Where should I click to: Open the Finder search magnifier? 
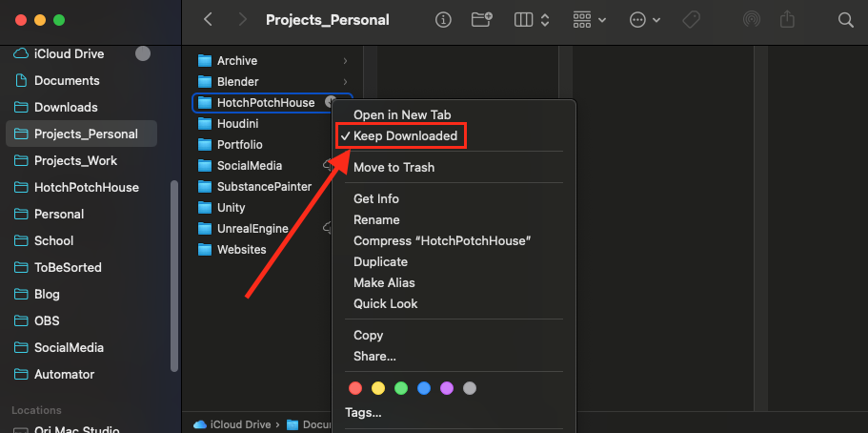(x=845, y=19)
